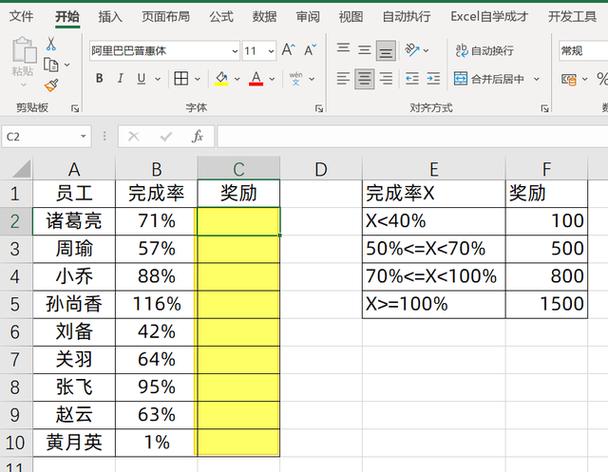Open the clipboard pane launcher
Screen dimensions: 608x472
pyautogui.click(x=75, y=109)
